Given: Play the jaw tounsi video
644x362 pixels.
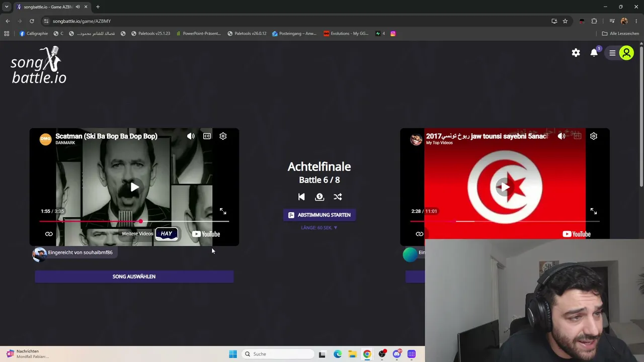Looking at the screenshot, I should pyautogui.click(x=505, y=187).
